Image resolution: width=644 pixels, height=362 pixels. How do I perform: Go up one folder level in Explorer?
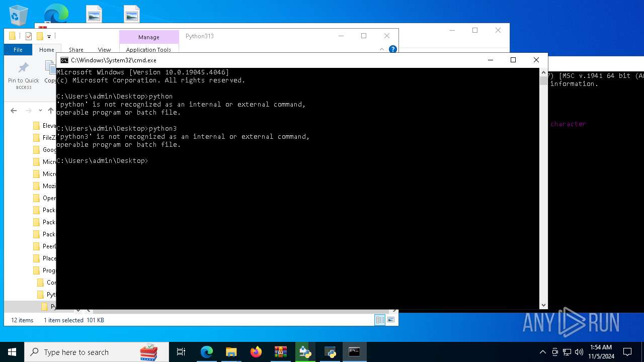[x=51, y=111]
